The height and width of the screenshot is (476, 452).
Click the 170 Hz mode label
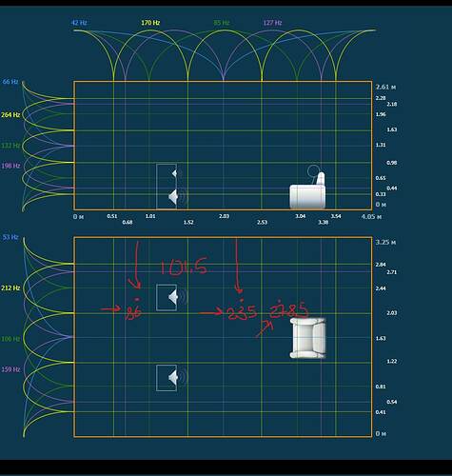point(150,23)
